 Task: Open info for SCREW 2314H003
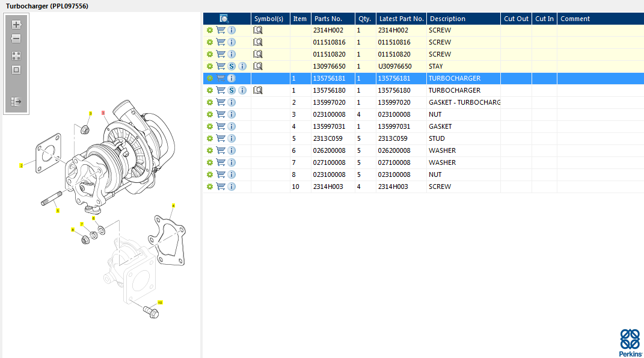coord(232,187)
